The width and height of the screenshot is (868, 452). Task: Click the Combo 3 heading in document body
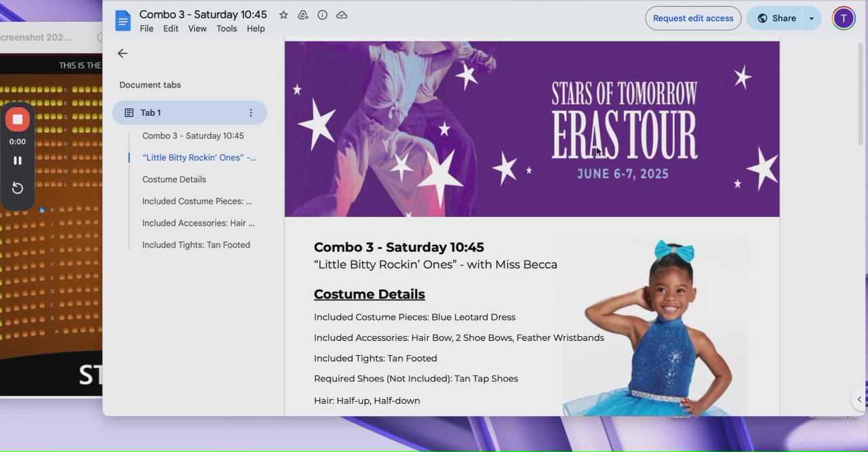[x=399, y=247]
